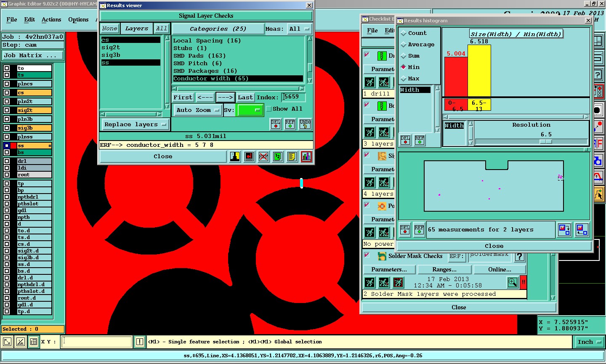Select the Average radio option
606x364 pixels.
(404, 44)
